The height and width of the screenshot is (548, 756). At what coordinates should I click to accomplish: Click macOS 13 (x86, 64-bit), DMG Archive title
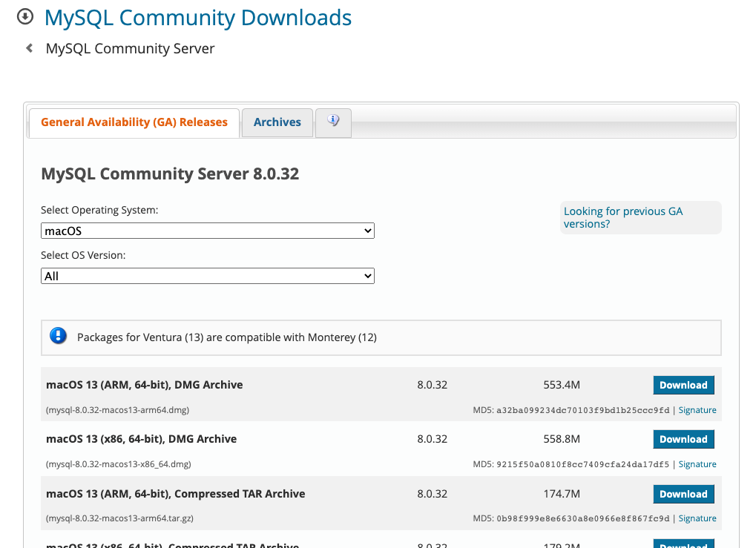(141, 438)
